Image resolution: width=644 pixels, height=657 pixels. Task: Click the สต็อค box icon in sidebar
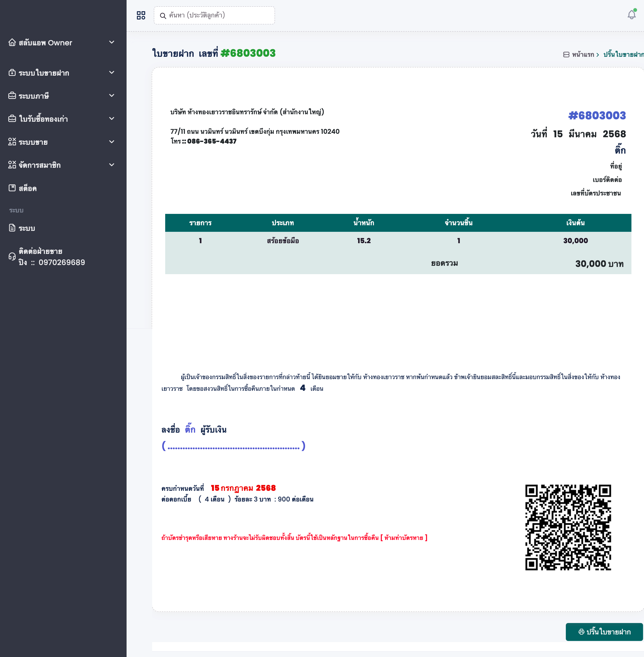(x=12, y=188)
